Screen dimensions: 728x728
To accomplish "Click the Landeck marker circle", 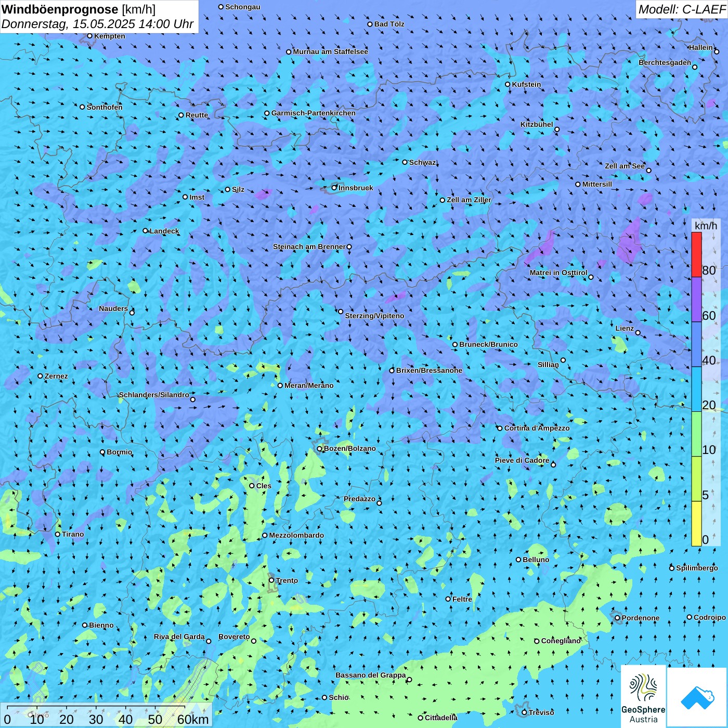I will click(x=146, y=231).
